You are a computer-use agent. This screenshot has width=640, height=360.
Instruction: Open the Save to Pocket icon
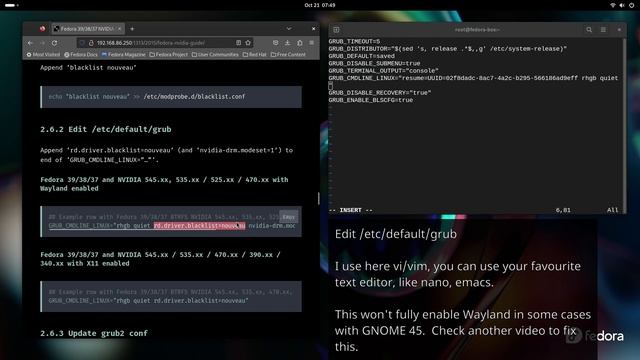tap(276, 43)
